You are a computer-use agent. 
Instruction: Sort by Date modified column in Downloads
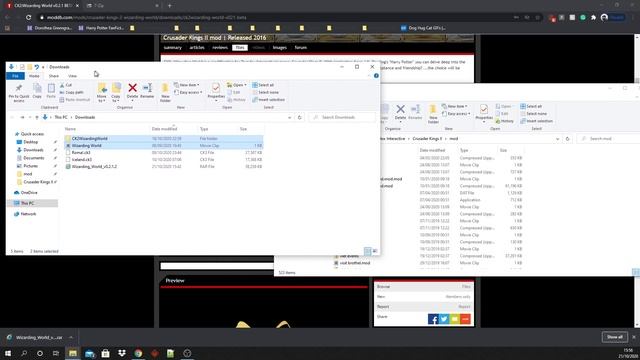164,129
